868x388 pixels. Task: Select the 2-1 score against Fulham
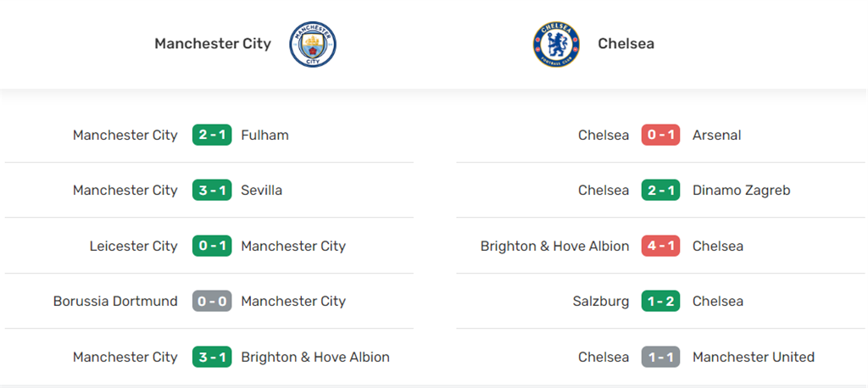212,136
